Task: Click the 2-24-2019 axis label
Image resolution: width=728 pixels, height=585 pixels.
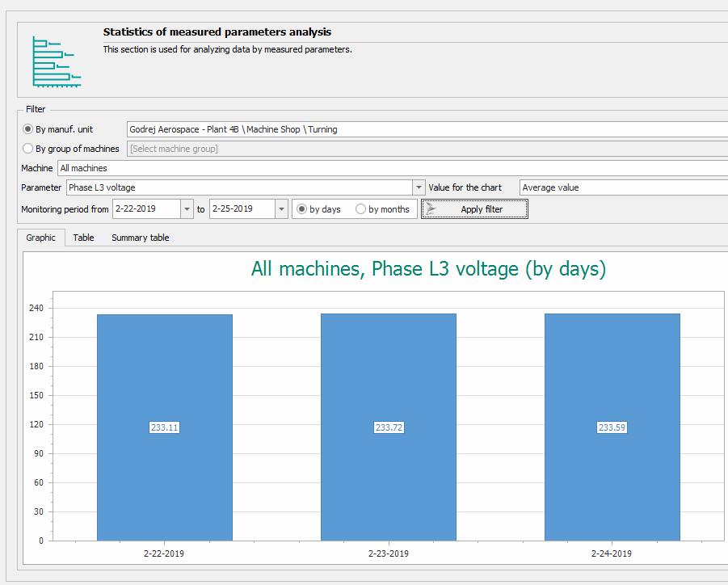Action: 612,553
